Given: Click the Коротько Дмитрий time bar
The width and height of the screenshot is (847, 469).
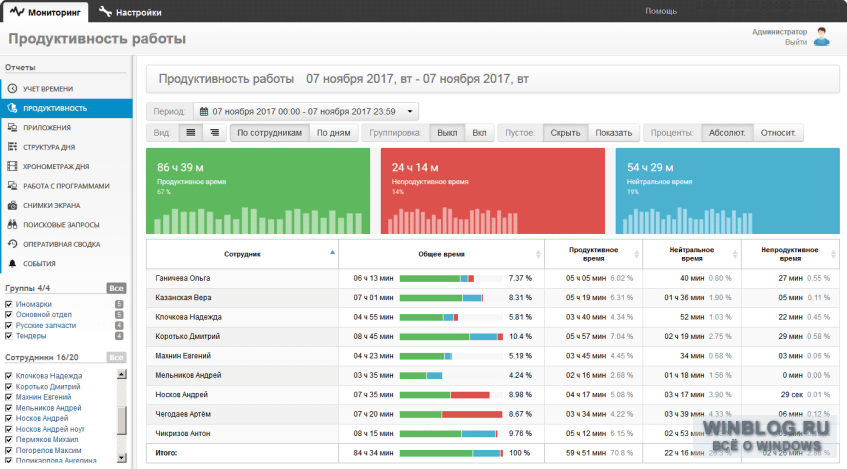Looking at the screenshot, I should 451,337.
